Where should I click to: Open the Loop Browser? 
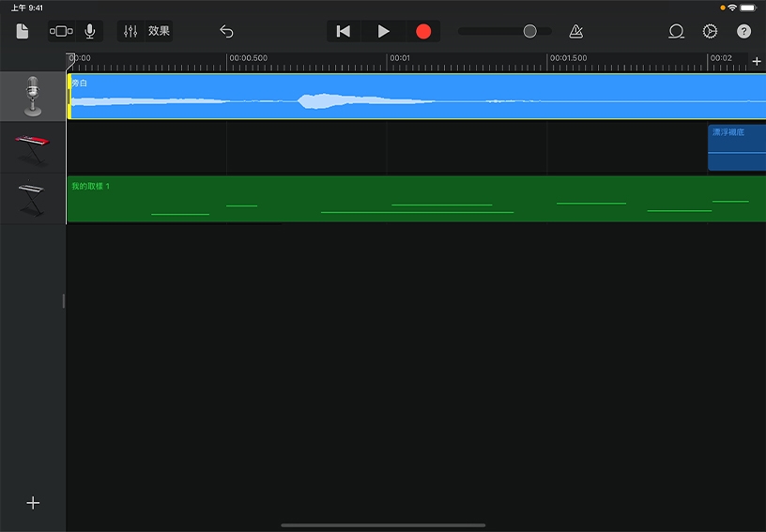click(x=676, y=31)
